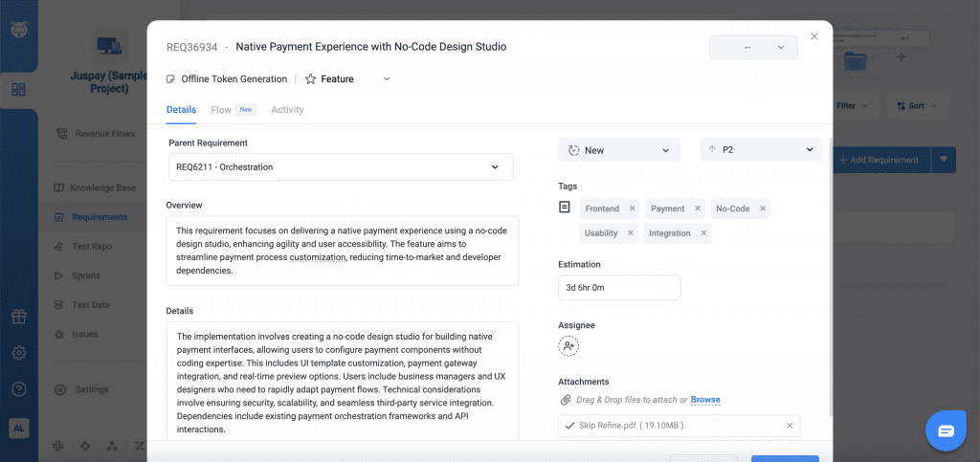Screen dimensions: 980x462
Task: Remove the Usability tag
Action: pyautogui.click(x=631, y=233)
